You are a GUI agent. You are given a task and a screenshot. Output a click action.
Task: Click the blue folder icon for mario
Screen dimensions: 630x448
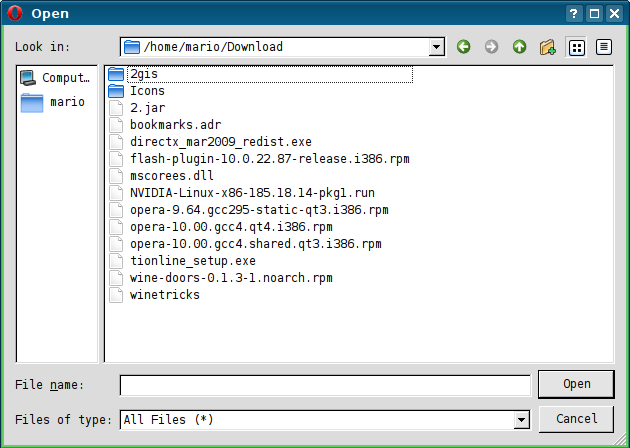[32, 103]
